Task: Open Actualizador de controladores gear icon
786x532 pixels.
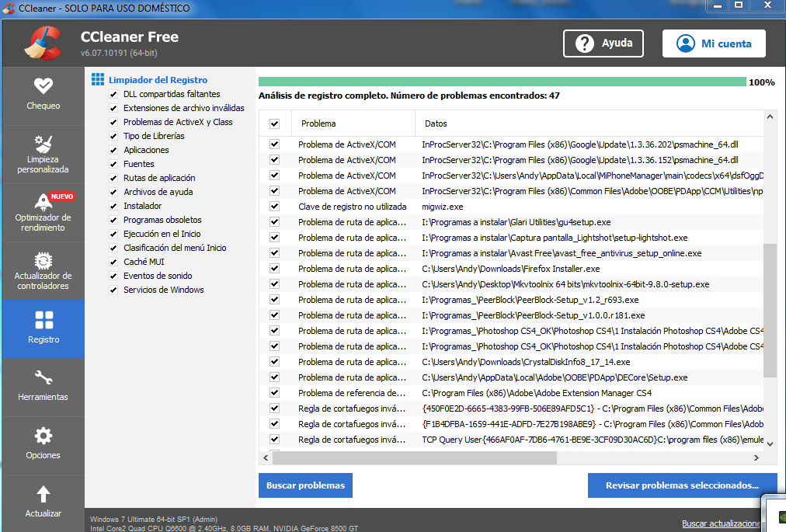Action: pos(43,261)
